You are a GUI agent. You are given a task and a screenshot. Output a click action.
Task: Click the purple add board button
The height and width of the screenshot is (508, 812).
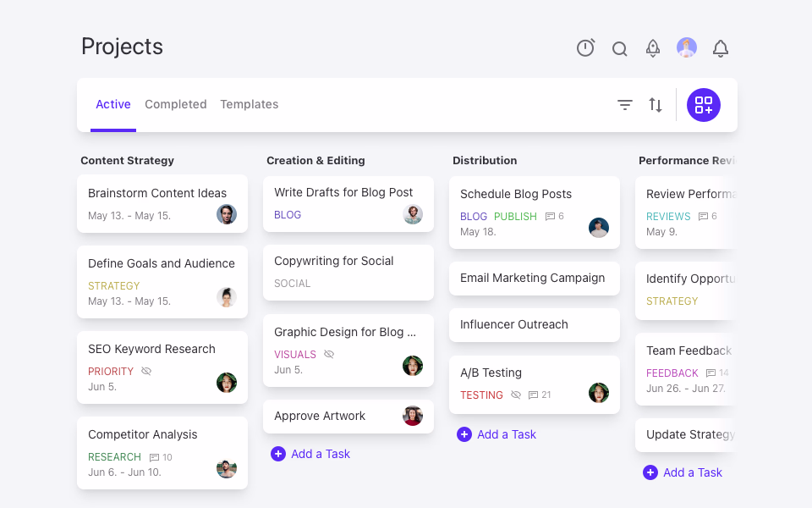[x=704, y=105]
